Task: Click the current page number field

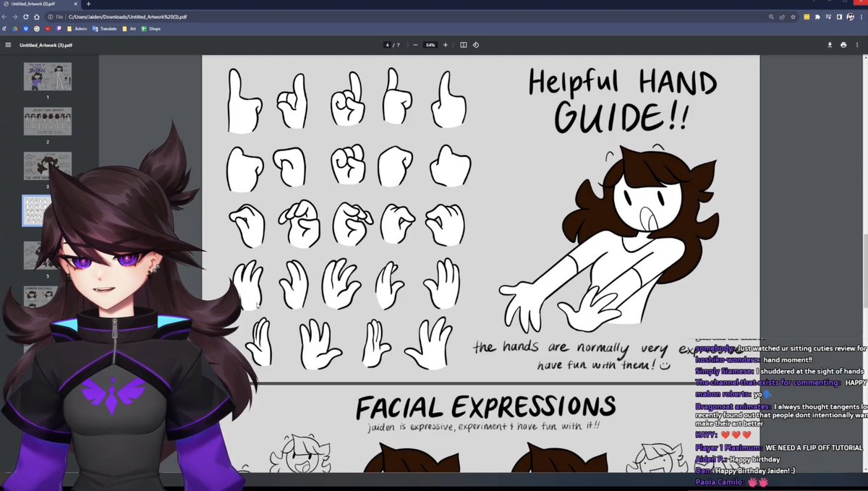Action: 388,45
